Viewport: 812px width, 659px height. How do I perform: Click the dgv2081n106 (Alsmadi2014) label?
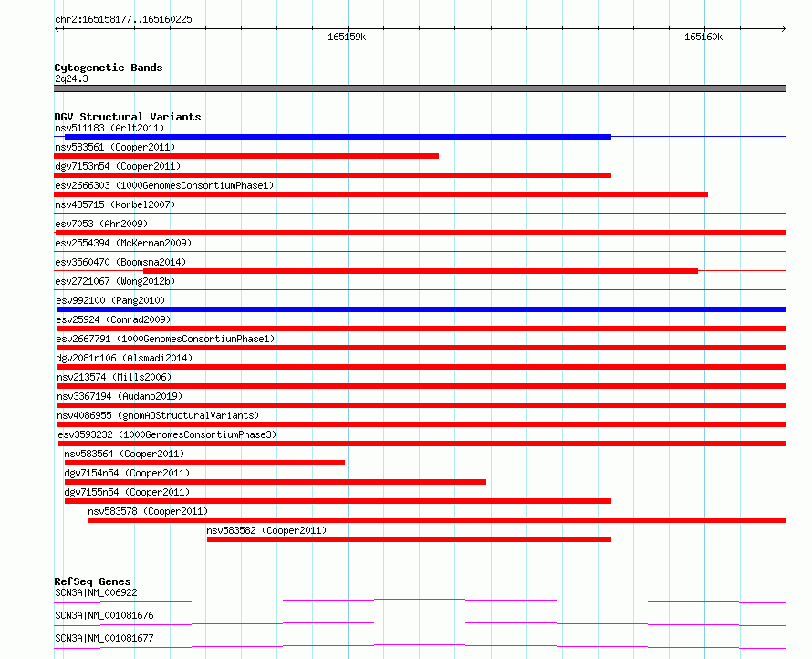(x=124, y=358)
